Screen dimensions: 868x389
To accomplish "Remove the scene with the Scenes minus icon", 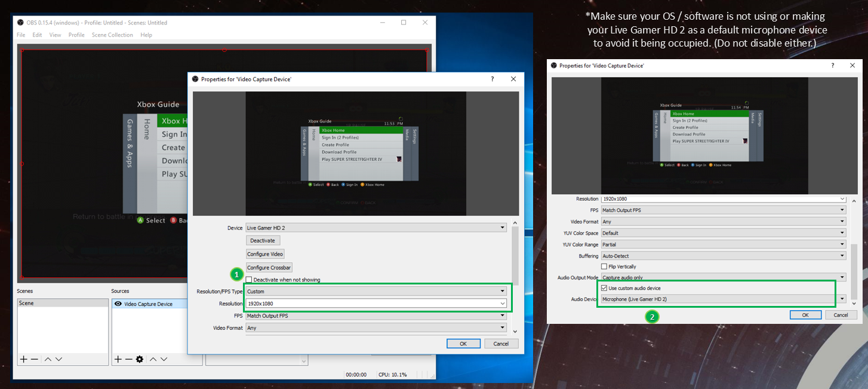I will tap(35, 359).
